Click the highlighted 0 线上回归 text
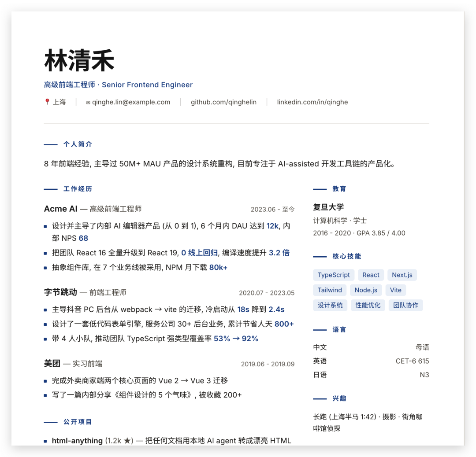 tap(200, 253)
